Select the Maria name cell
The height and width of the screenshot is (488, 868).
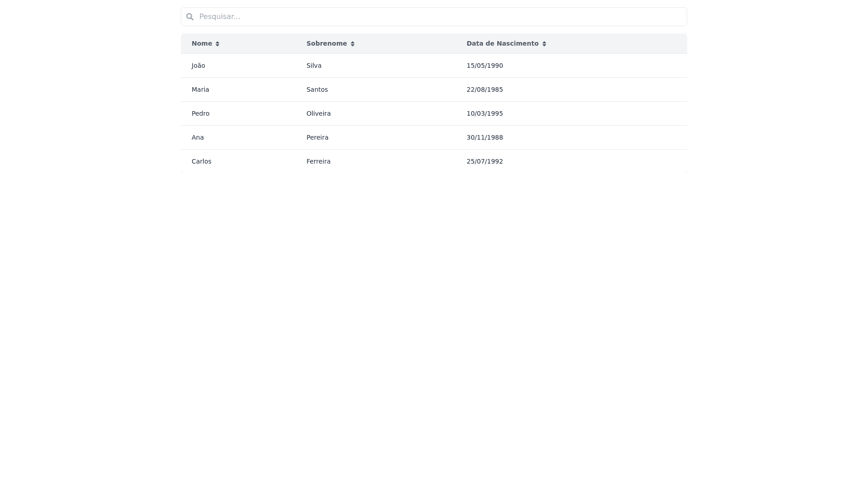[200, 89]
